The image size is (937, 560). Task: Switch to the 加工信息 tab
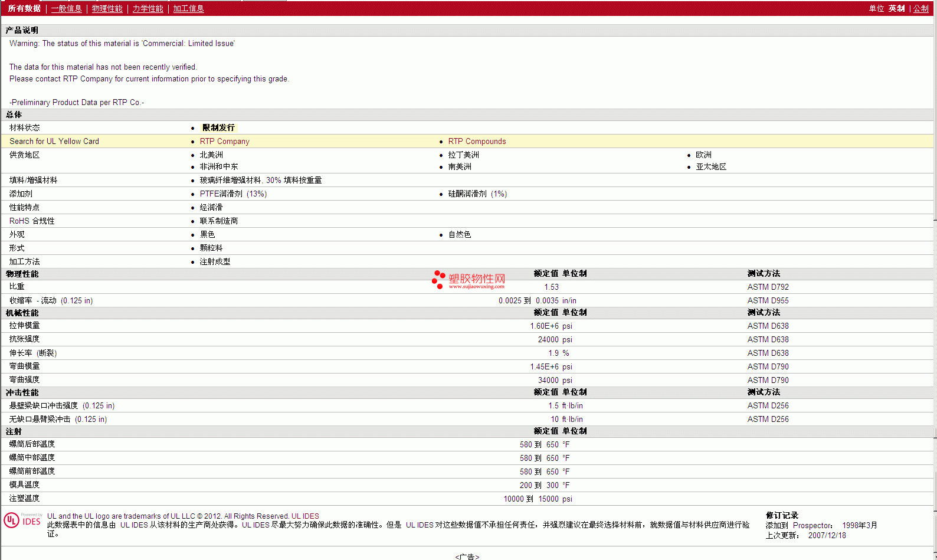click(x=188, y=8)
